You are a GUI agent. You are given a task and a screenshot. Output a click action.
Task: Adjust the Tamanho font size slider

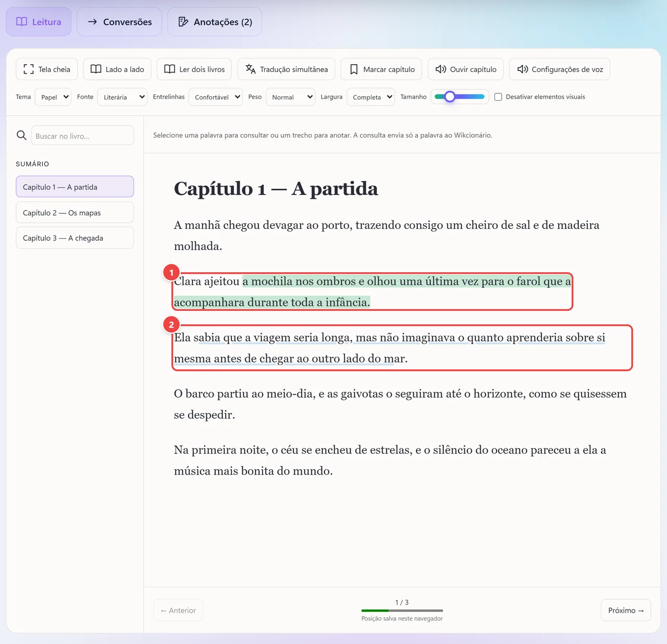[x=460, y=96]
